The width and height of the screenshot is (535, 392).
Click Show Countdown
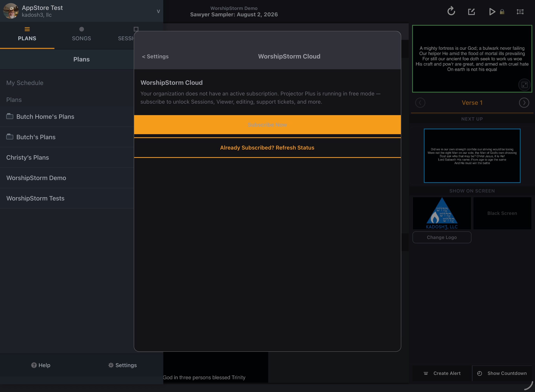coord(502,373)
